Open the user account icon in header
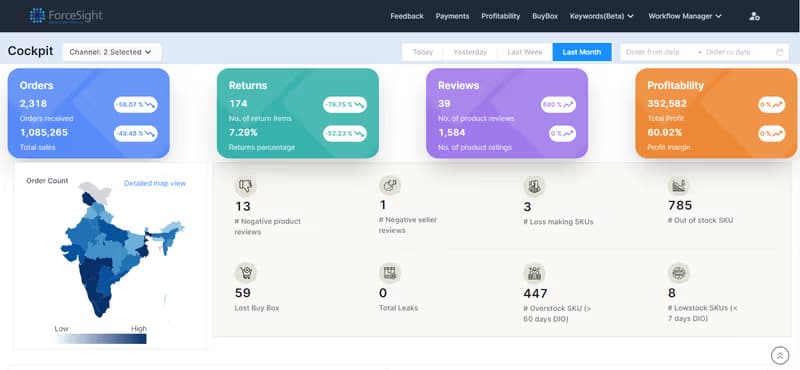Screen dimensions: 800x370 755,16
